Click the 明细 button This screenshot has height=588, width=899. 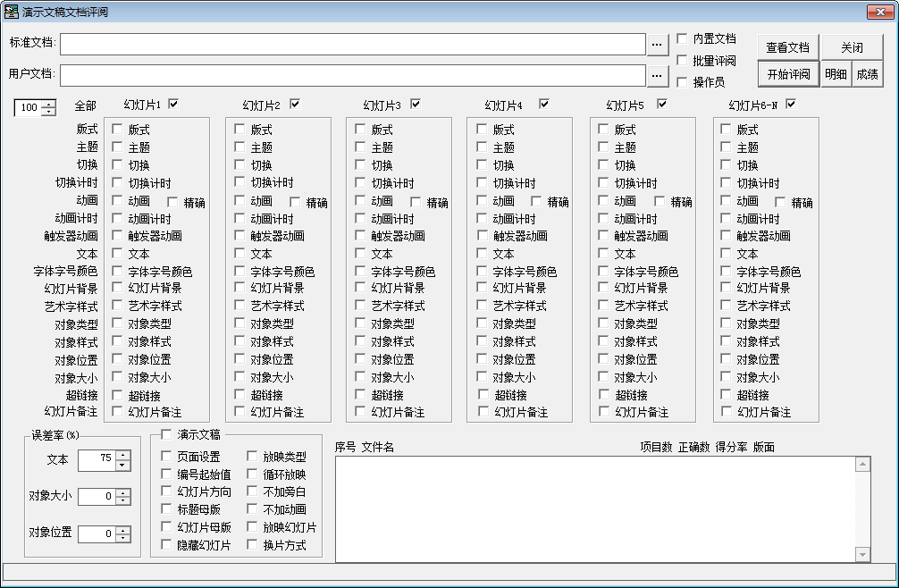tap(836, 74)
